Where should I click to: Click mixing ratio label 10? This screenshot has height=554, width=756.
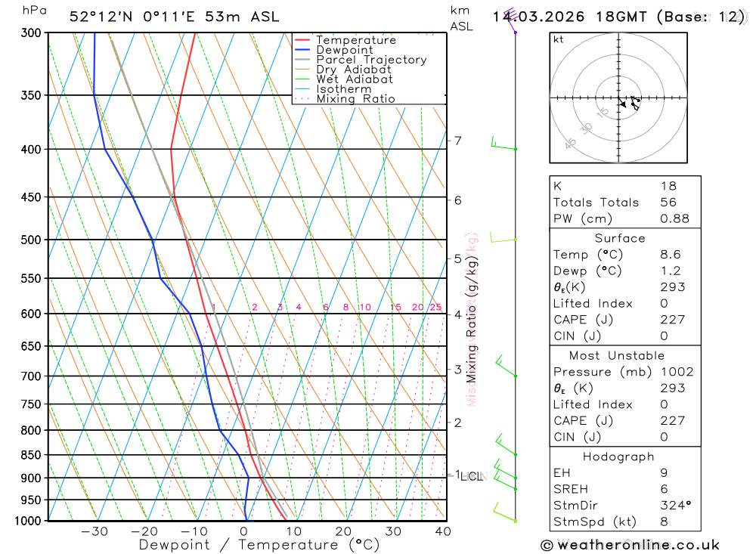[365, 307]
